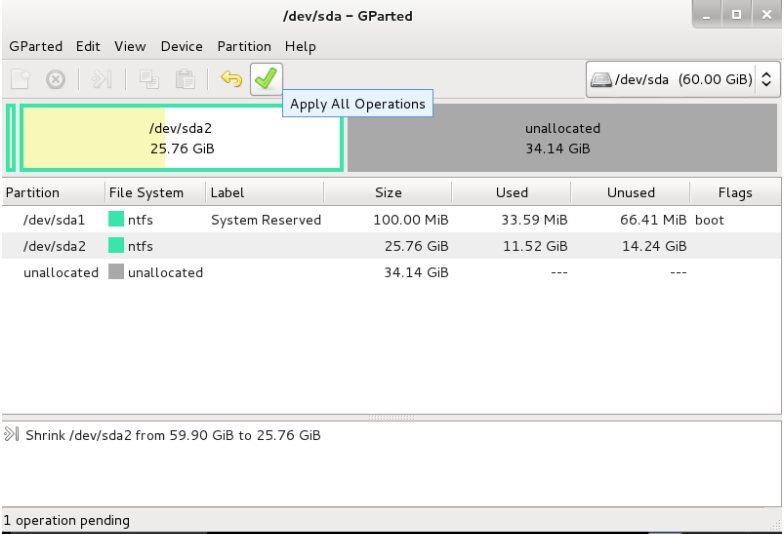Click the device selector up-down arrows

tap(766, 79)
